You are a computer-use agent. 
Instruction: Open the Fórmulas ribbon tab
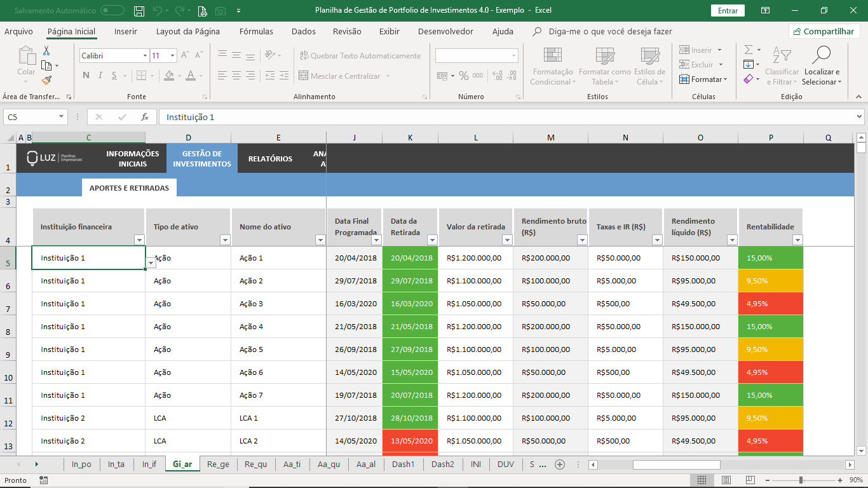pyautogui.click(x=256, y=31)
